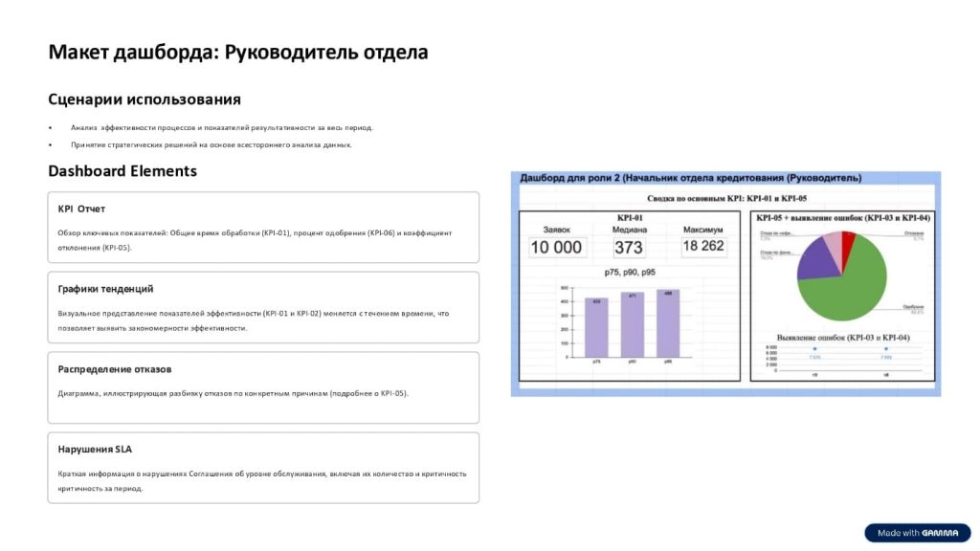The image size is (980, 551).
Task: Click the Dashboard Elements heading
Action: pyautogui.click(x=122, y=171)
